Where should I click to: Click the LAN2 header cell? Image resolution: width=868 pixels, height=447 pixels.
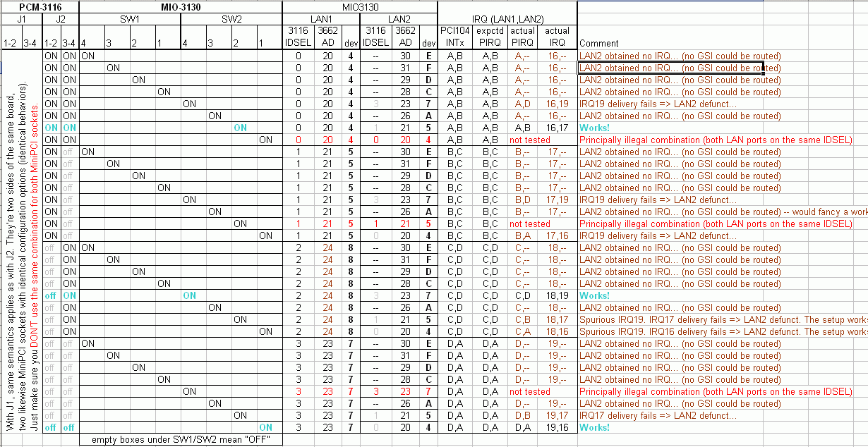pos(399,20)
